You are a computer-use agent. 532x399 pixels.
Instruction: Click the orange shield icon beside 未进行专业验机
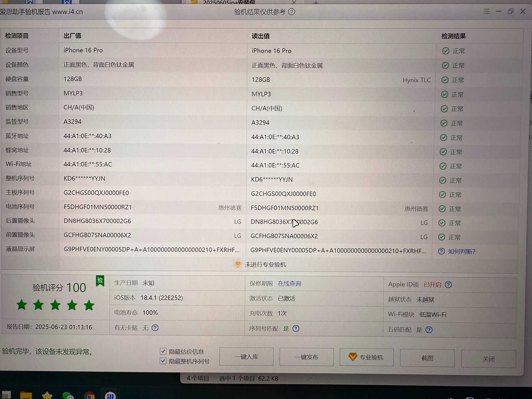click(238, 264)
